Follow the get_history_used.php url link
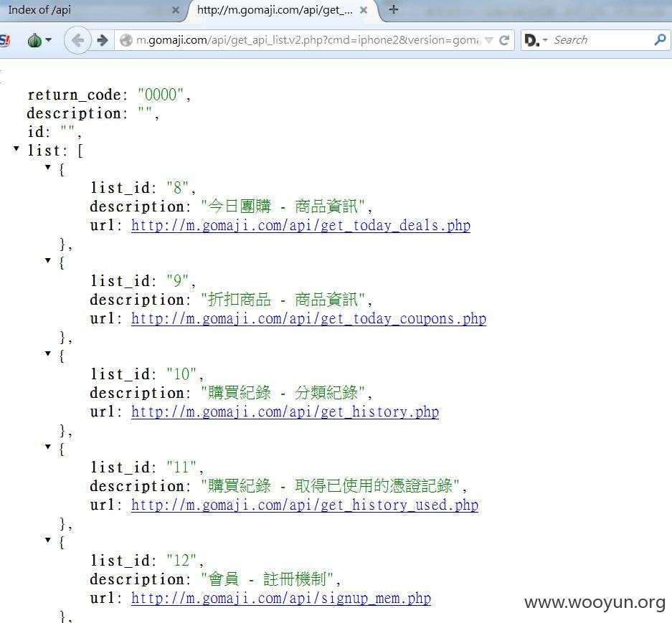Screen dimensions: 672x623 (x=305, y=505)
